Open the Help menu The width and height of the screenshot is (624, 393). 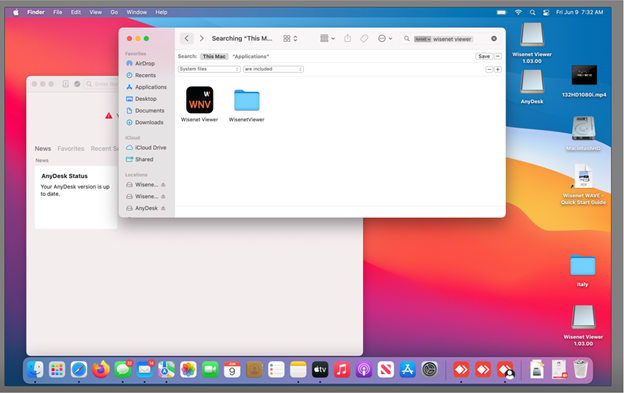click(x=161, y=12)
